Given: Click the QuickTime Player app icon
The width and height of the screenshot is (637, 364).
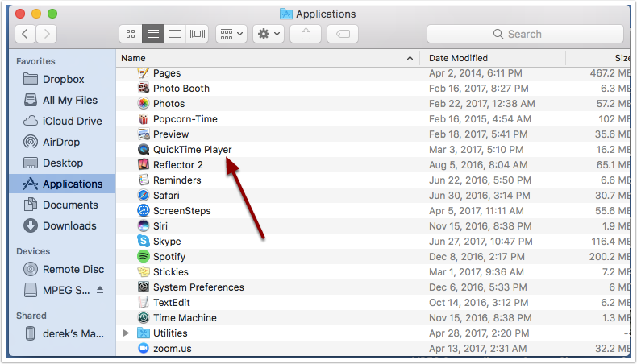Looking at the screenshot, I should pyautogui.click(x=144, y=149).
